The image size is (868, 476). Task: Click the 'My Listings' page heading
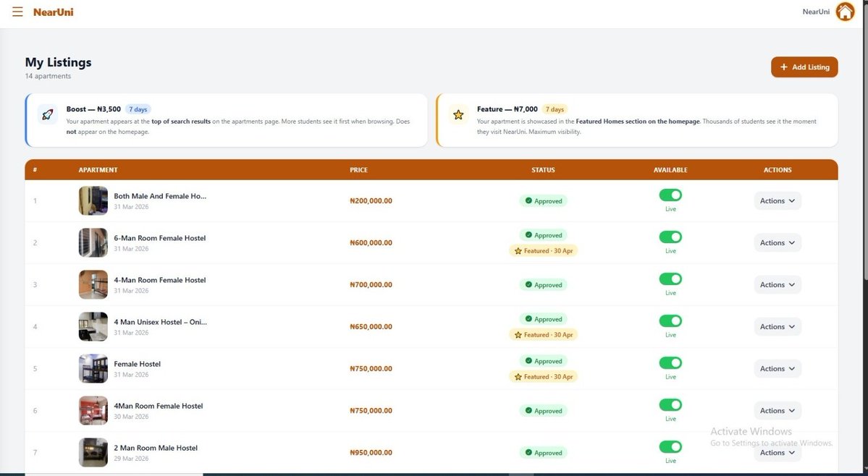pyautogui.click(x=58, y=62)
